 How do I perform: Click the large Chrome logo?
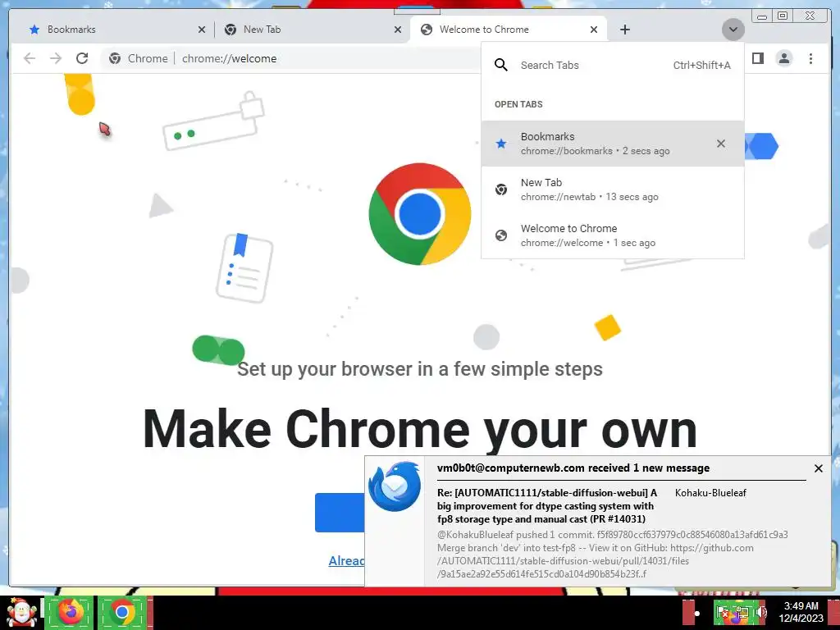point(420,214)
